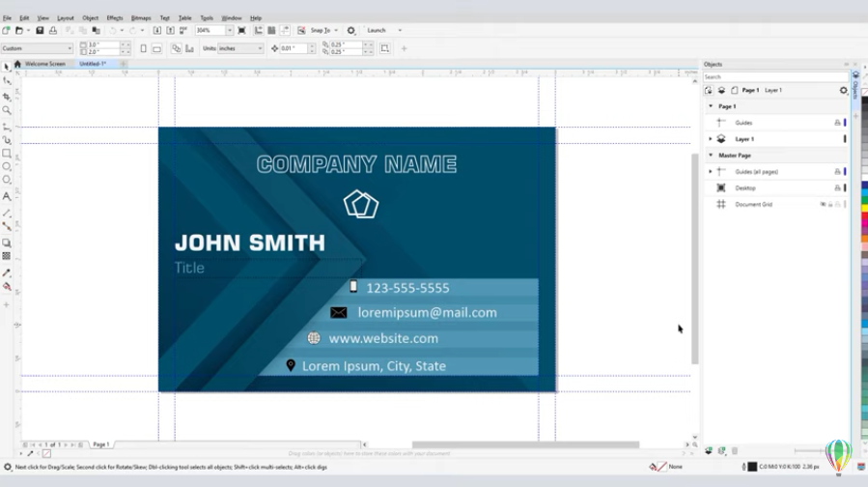Open the zoom level dropdown
The width and height of the screenshot is (868, 487).
[x=229, y=31]
